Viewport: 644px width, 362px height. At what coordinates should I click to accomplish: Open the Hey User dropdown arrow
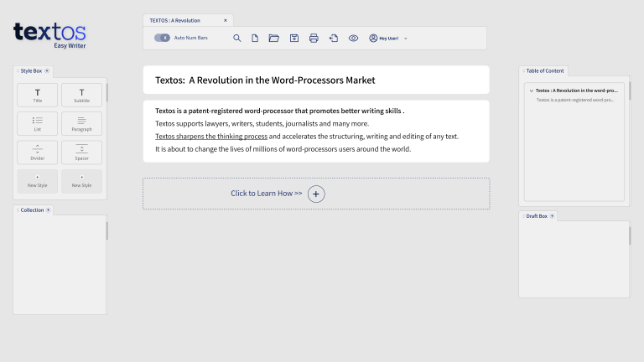[x=405, y=39]
